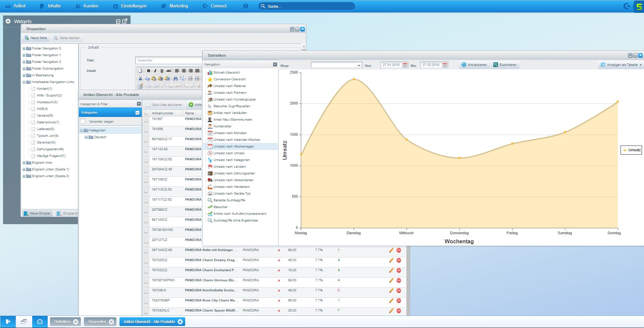Delete article 797025CZ with red icon
644x328 pixels.
coord(399,260)
